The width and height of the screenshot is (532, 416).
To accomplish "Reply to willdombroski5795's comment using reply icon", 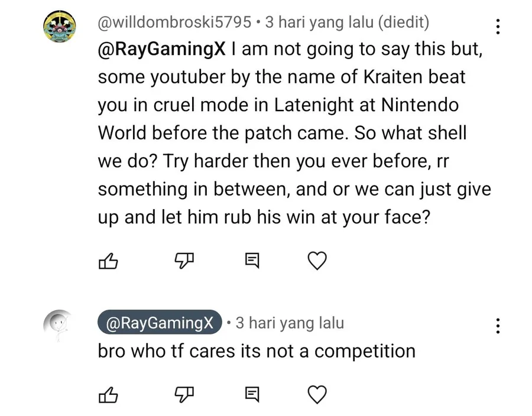I will point(252,261).
